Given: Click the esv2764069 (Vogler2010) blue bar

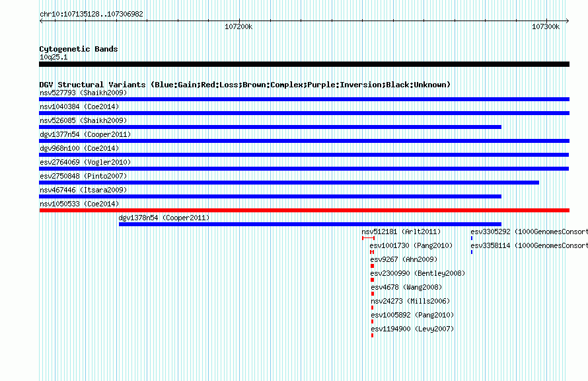Looking at the screenshot, I should (304, 169).
